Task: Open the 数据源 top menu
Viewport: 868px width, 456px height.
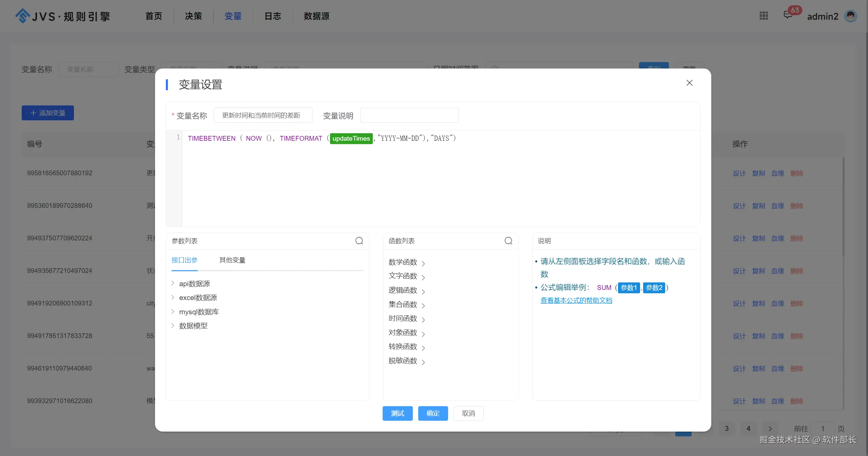Action: coord(316,16)
